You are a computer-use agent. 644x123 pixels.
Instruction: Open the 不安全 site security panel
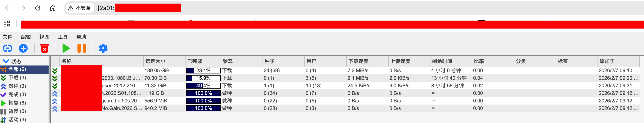click(80, 8)
